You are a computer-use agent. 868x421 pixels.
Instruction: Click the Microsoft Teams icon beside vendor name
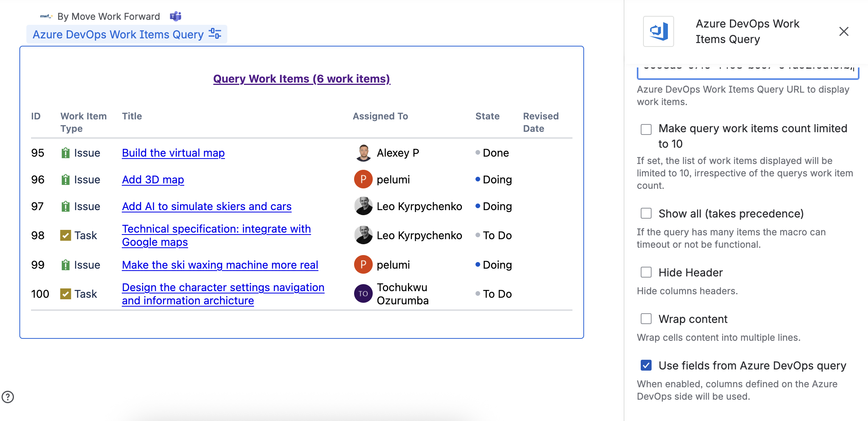(x=176, y=16)
